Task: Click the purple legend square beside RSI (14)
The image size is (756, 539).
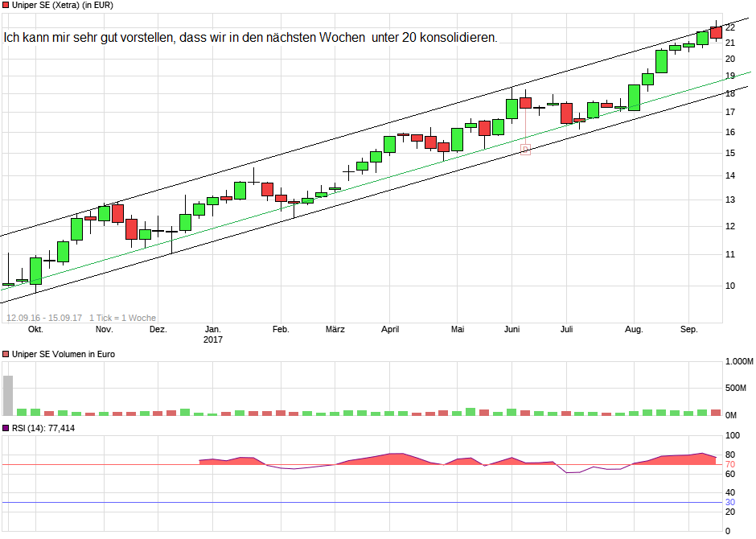Action: point(6,428)
